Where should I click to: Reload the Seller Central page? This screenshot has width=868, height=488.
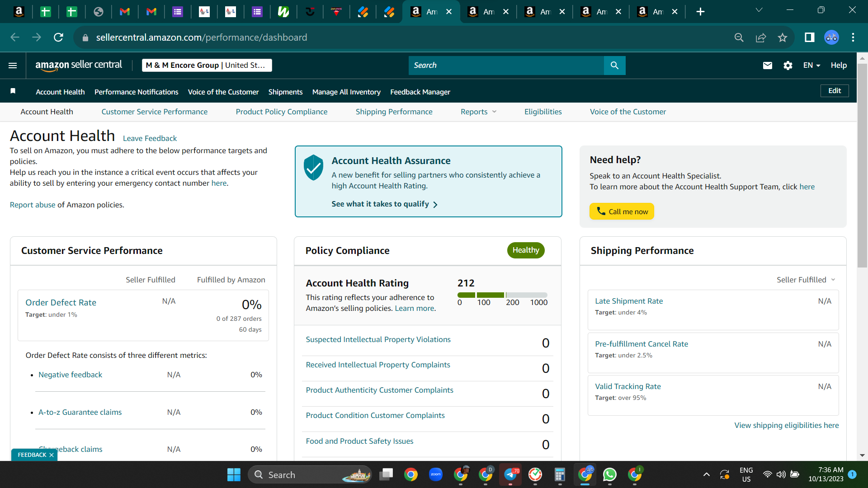pyautogui.click(x=58, y=38)
